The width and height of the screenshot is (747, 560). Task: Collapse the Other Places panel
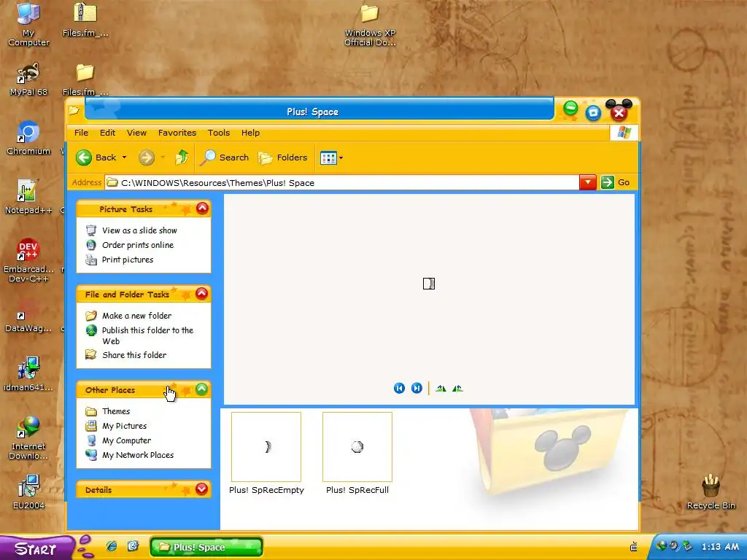click(202, 389)
